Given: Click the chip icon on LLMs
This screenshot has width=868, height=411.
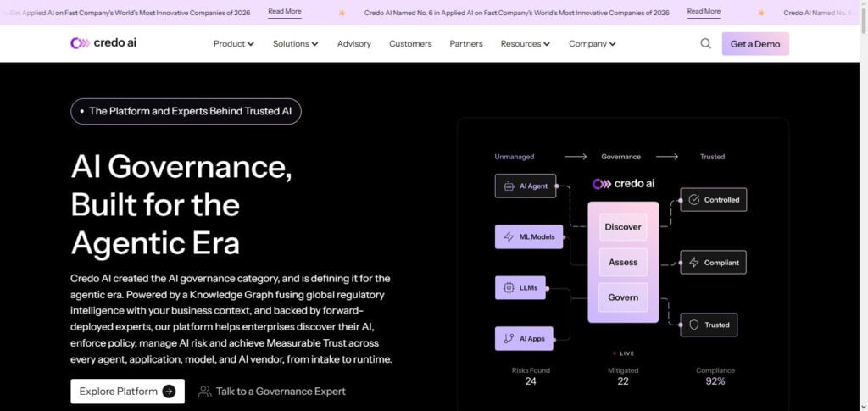Looking at the screenshot, I should [x=509, y=287].
